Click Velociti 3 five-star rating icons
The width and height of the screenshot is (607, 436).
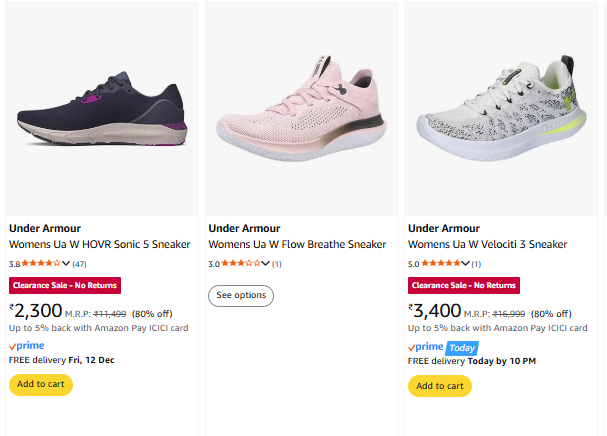click(x=441, y=264)
